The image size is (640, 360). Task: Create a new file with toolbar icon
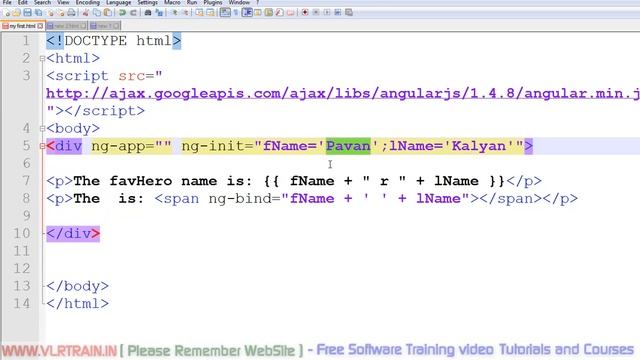coord(7,13)
